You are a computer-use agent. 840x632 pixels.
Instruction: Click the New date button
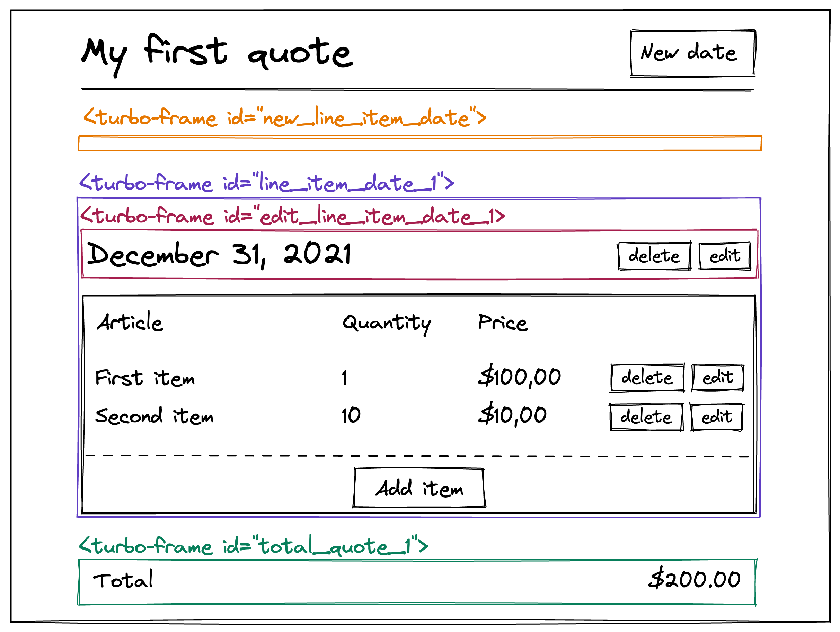point(692,54)
